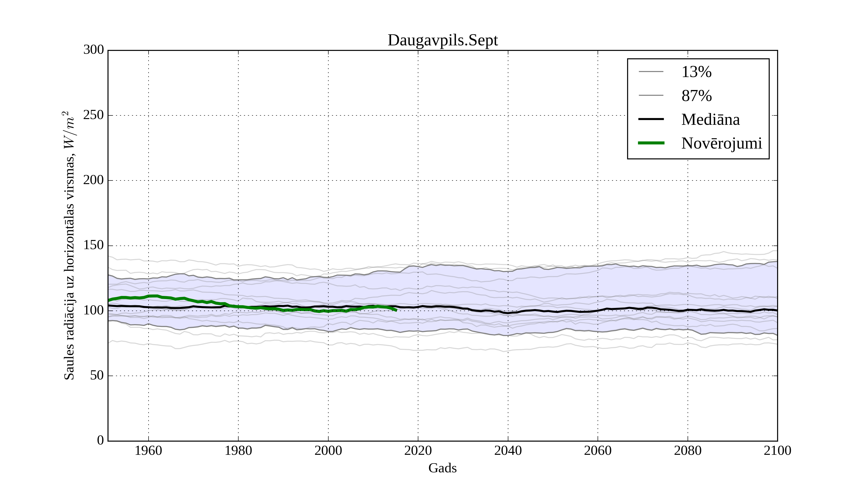864x504 pixels.
Task: Click the black Mediāna legend line sample
Action: tap(651, 119)
